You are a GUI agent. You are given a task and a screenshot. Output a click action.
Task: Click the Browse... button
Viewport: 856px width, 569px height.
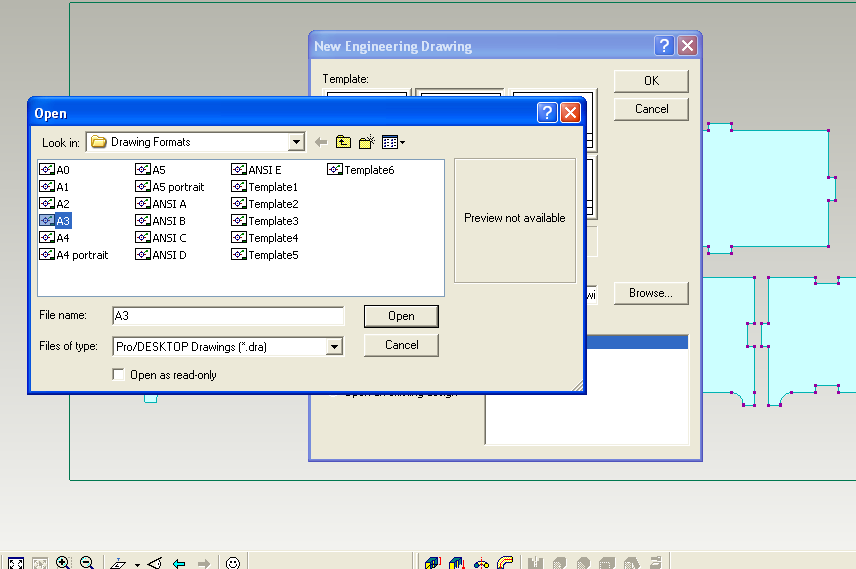tap(651, 293)
